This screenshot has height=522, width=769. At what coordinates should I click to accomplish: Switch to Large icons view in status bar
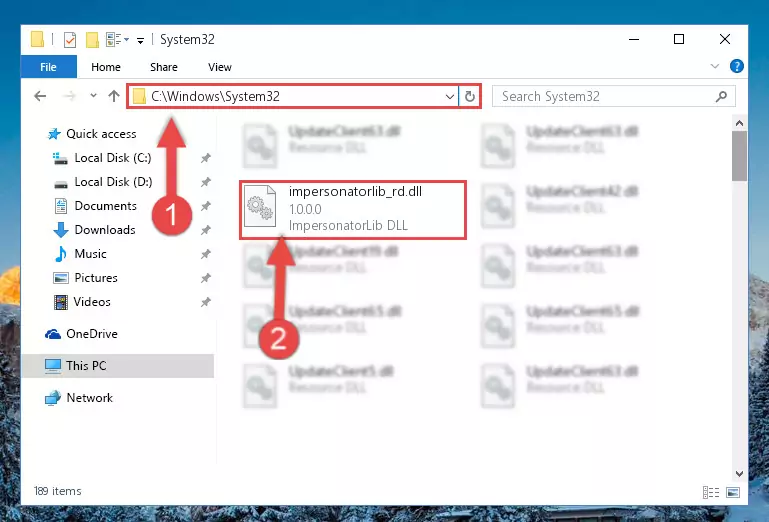coord(733,492)
